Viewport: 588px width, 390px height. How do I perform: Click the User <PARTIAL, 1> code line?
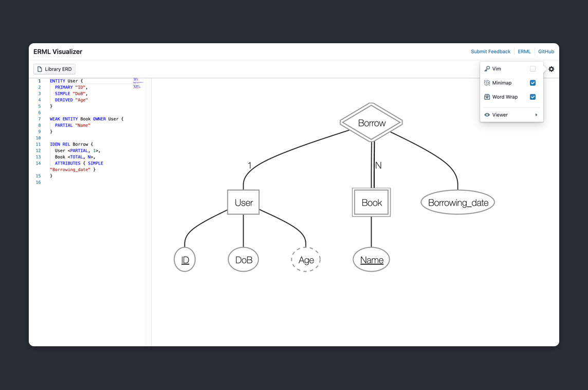pyautogui.click(x=78, y=151)
